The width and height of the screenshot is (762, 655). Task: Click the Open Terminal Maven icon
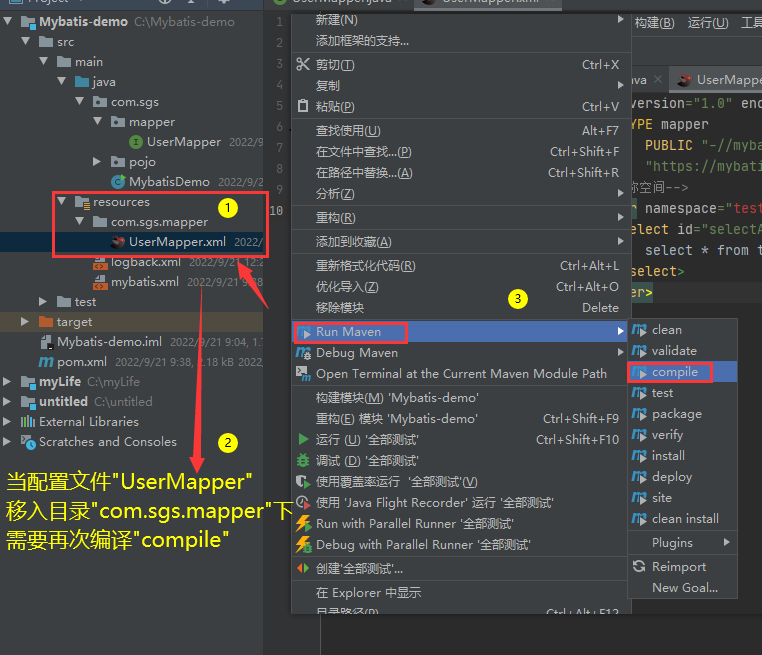(303, 374)
